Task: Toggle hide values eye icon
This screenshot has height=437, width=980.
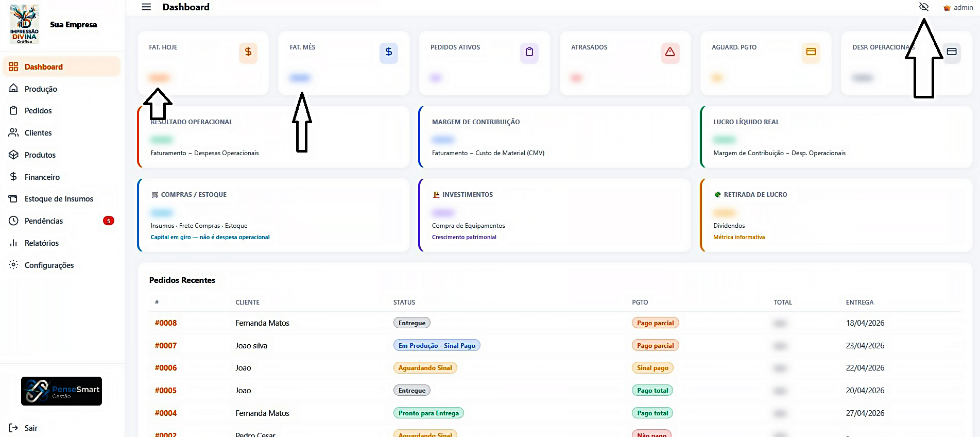Action: [924, 7]
